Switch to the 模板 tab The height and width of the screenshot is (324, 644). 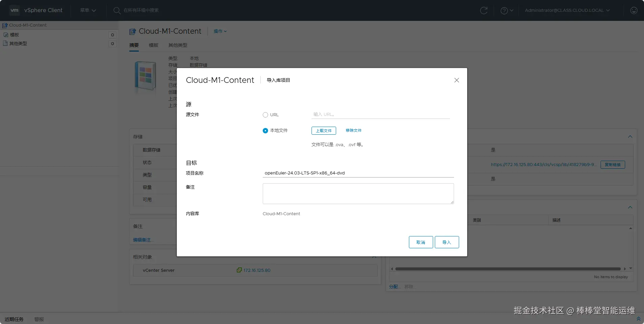point(154,45)
